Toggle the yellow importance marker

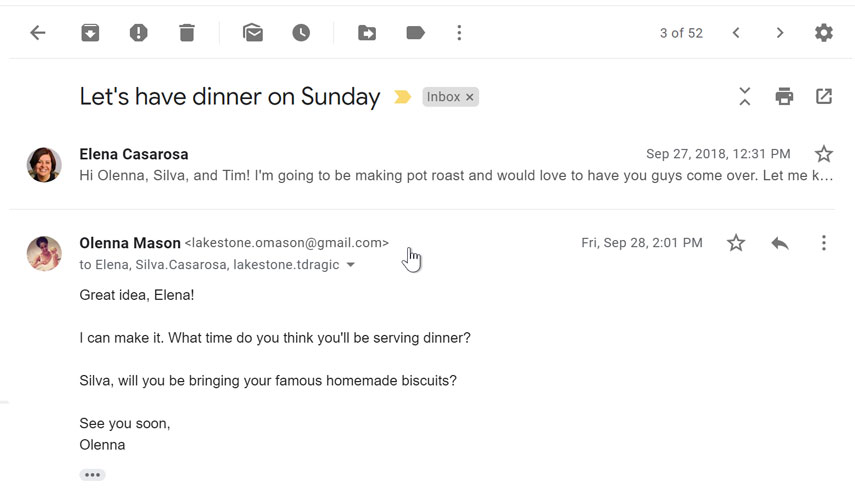coord(403,97)
